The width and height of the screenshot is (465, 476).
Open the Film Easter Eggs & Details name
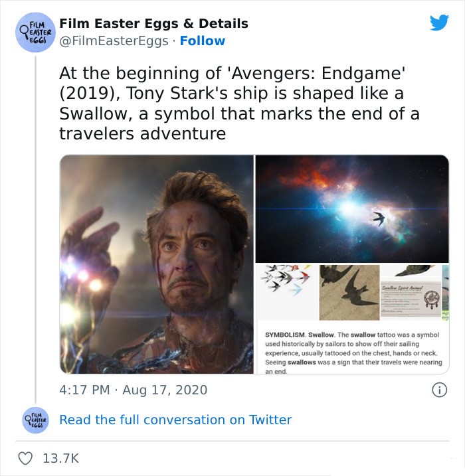tap(153, 23)
